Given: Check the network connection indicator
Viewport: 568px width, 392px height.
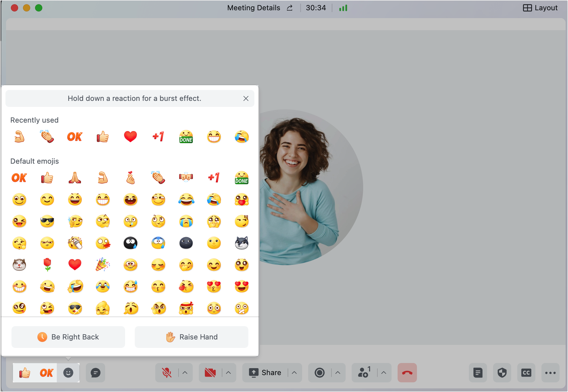Looking at the screenshot, I should (343, 8).
